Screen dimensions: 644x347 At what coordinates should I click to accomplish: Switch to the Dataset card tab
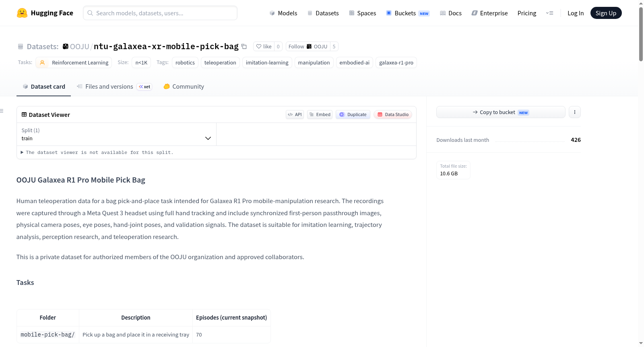44,87
